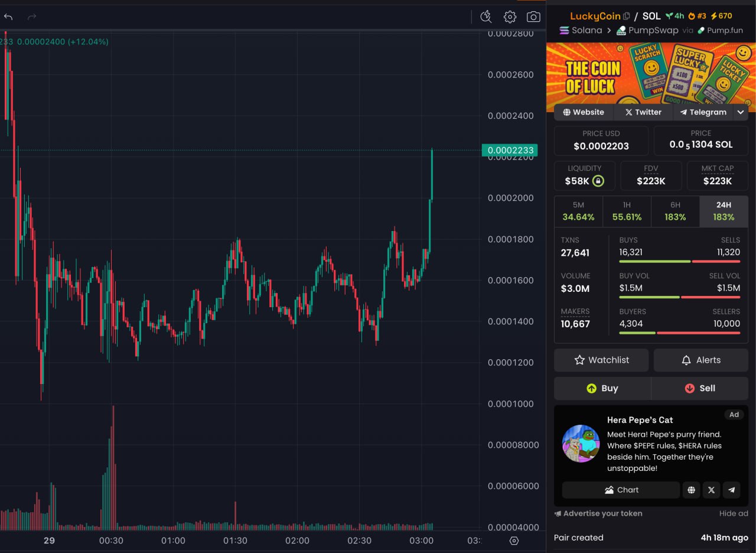
Task: Click the 03:00 time axis label
Action: tap(421, 541)
